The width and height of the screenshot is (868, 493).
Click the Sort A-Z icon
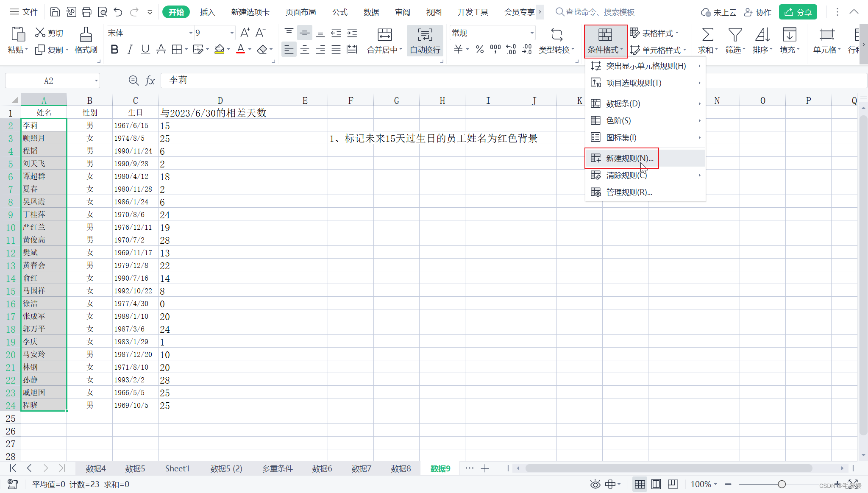[762, 34]
